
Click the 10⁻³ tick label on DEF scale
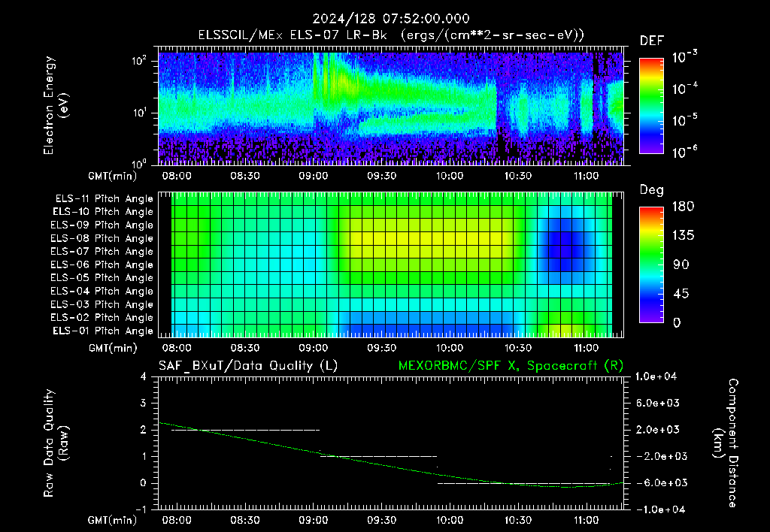point(684,57)
